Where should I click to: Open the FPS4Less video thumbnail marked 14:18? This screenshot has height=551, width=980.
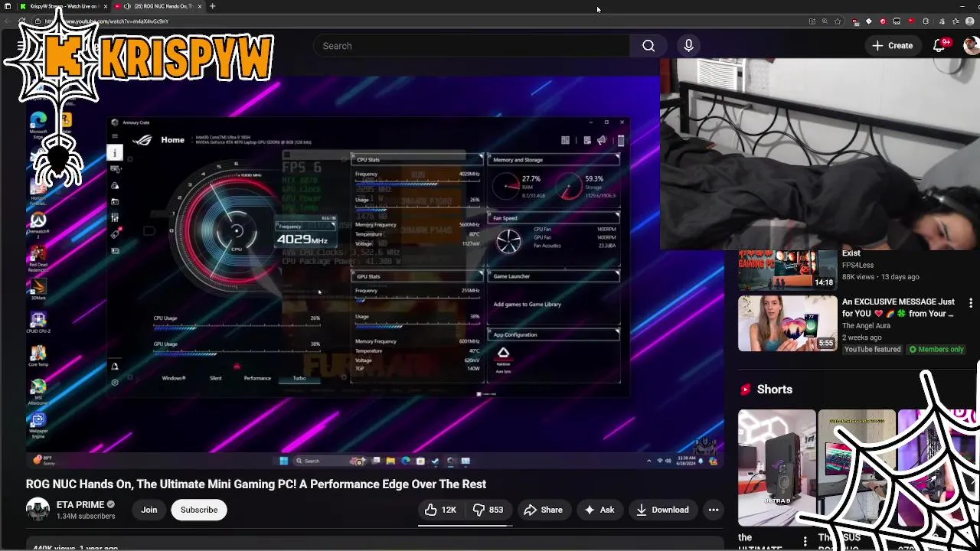787,269
